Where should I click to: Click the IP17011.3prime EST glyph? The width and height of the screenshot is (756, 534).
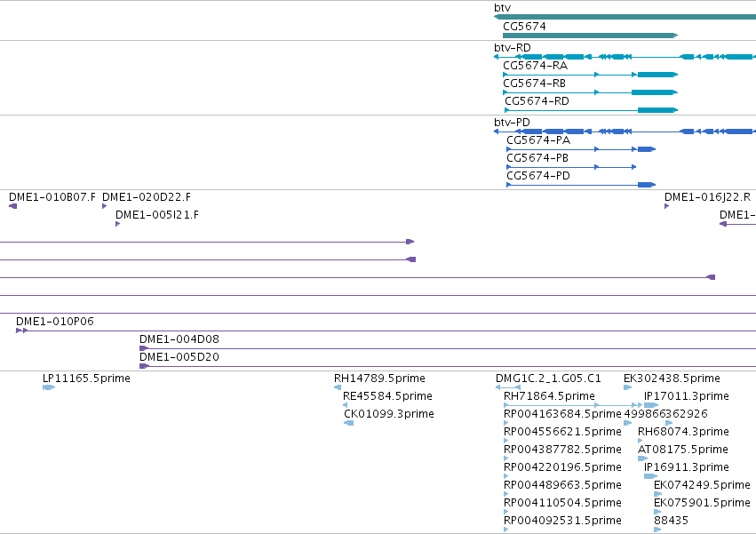651,405
